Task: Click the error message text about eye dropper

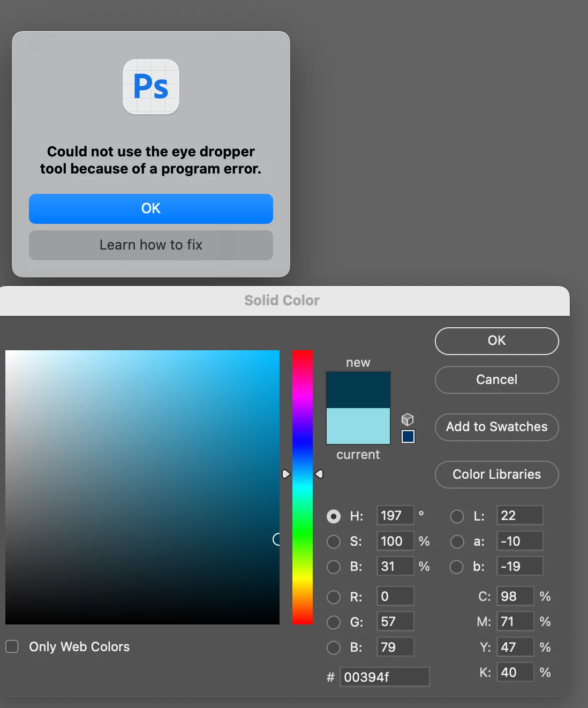Action: coord(151,160)
